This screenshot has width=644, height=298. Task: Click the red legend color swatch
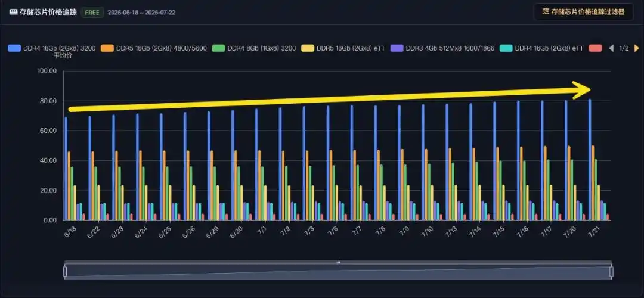coord(595,48)
